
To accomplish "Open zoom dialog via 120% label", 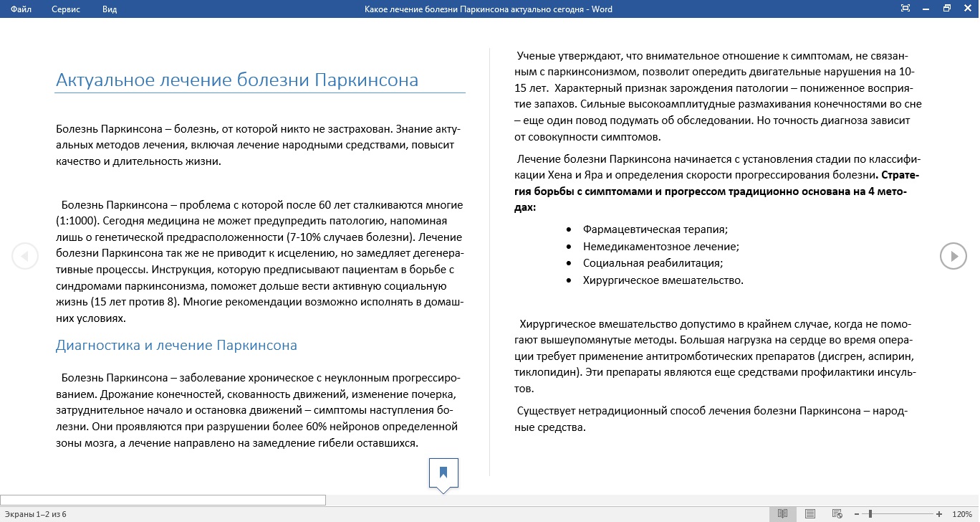I will [x=961, y=514].
